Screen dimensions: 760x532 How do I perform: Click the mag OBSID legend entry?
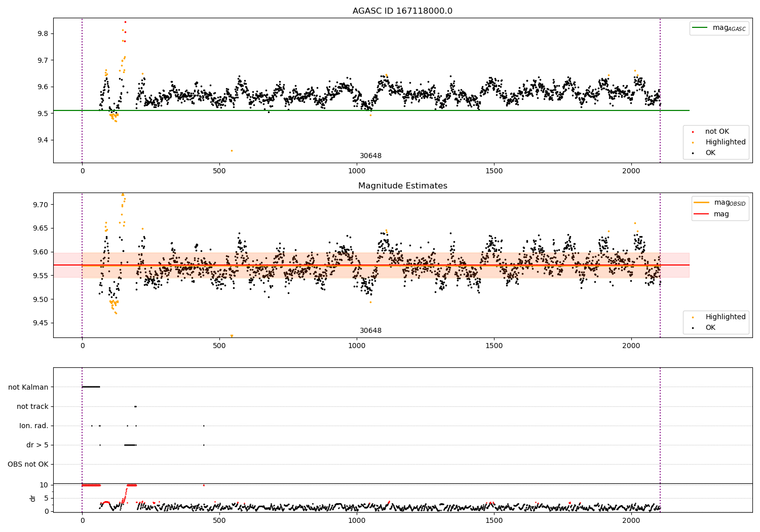[x=720, y=203]
